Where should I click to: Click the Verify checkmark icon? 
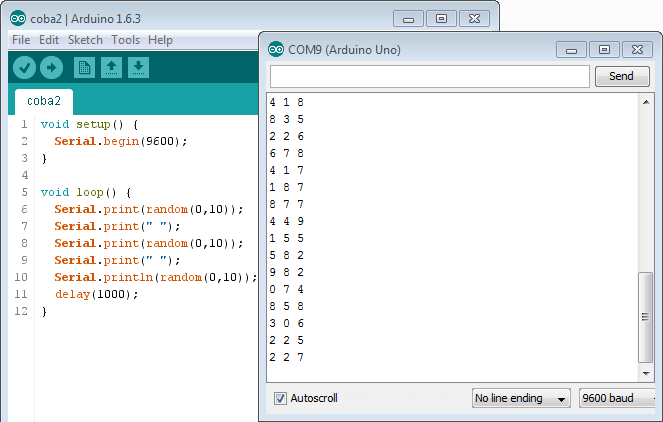24,68
